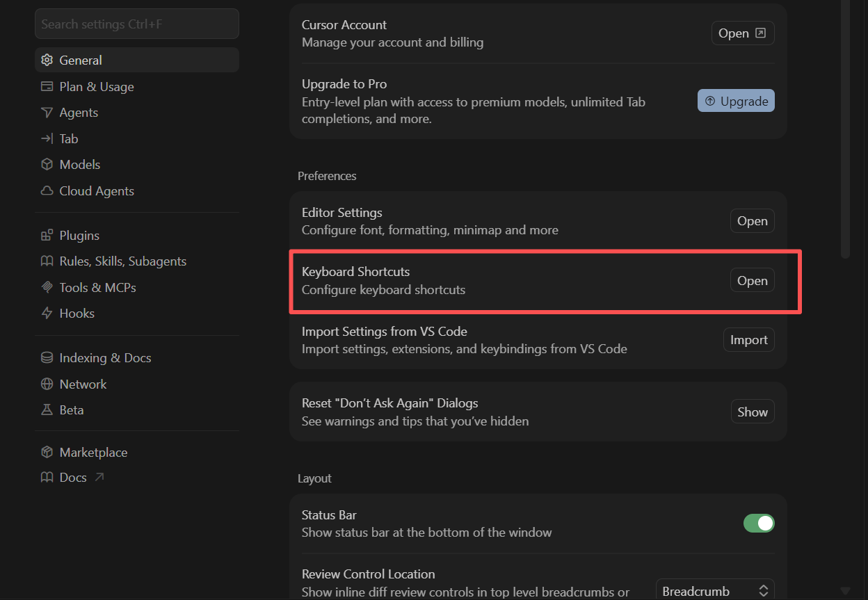Switch to the Models settings page
868x600 pixels.
(137, 165)
